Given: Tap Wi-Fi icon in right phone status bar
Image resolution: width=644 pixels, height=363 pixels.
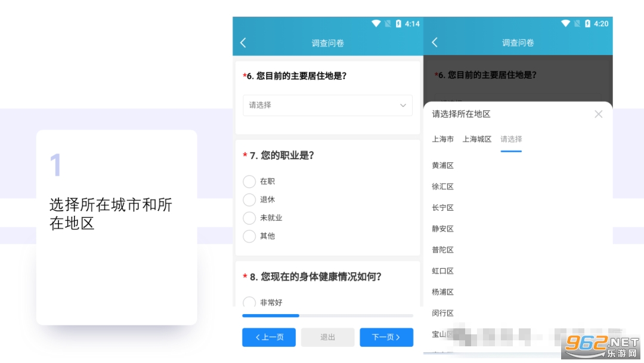Looking at the screenshot, I should [565, 24].
